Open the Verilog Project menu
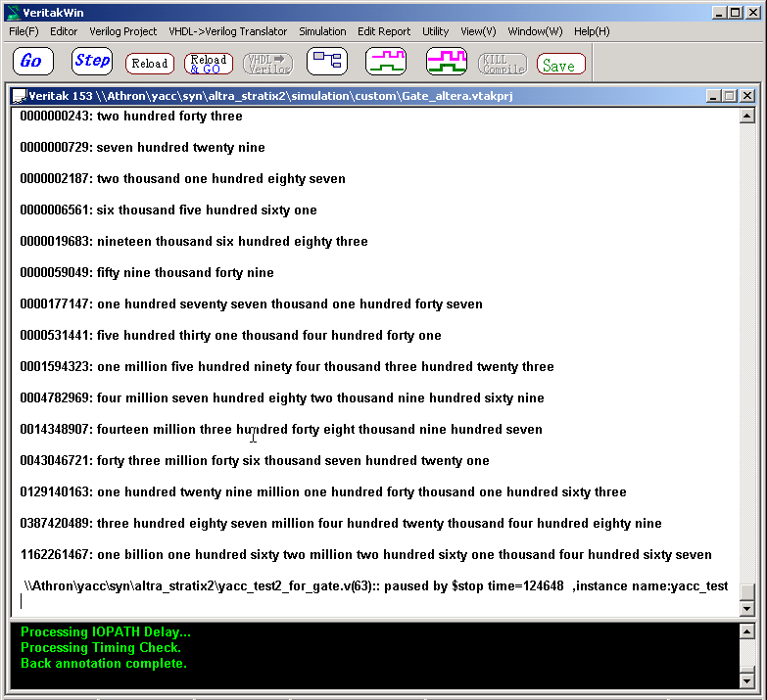Viewport: 767px width, 700px height. pyautogui.click(x=122, y=31)
